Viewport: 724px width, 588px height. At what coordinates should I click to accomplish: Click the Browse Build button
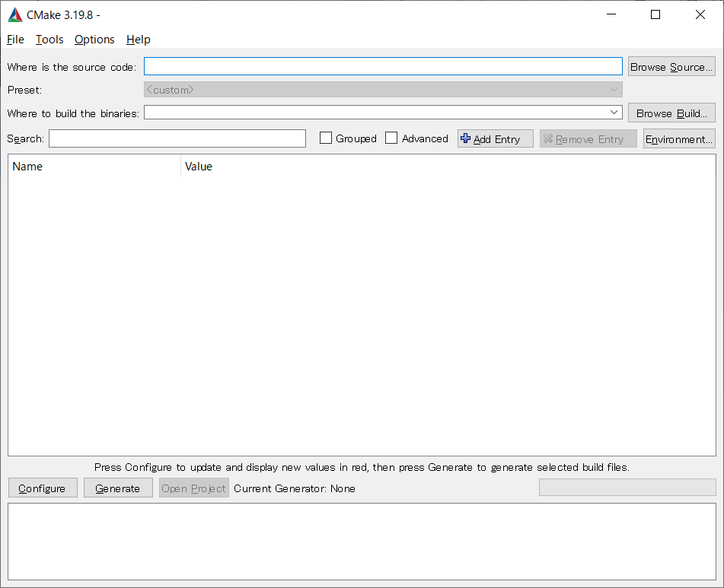[671, 113]
